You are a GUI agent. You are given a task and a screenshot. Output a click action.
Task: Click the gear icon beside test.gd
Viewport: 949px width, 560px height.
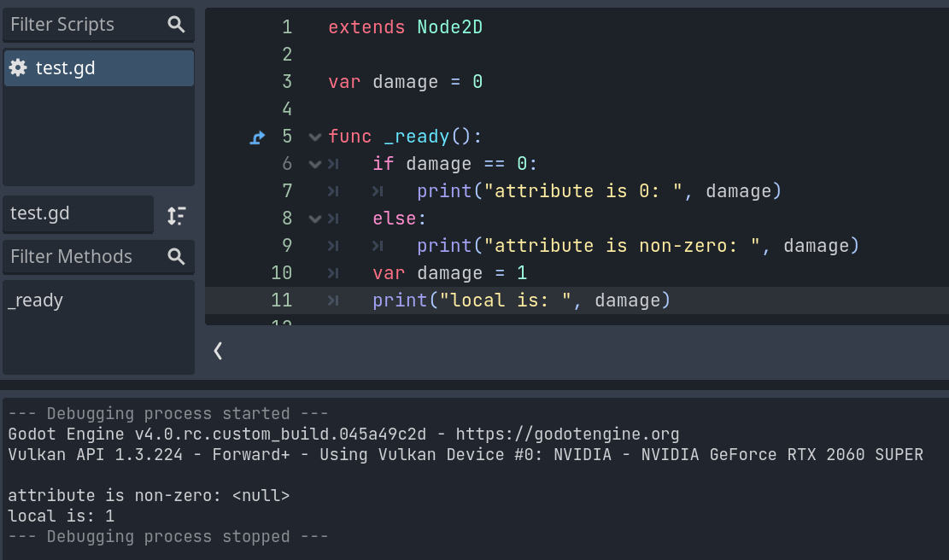click(19, 68)
